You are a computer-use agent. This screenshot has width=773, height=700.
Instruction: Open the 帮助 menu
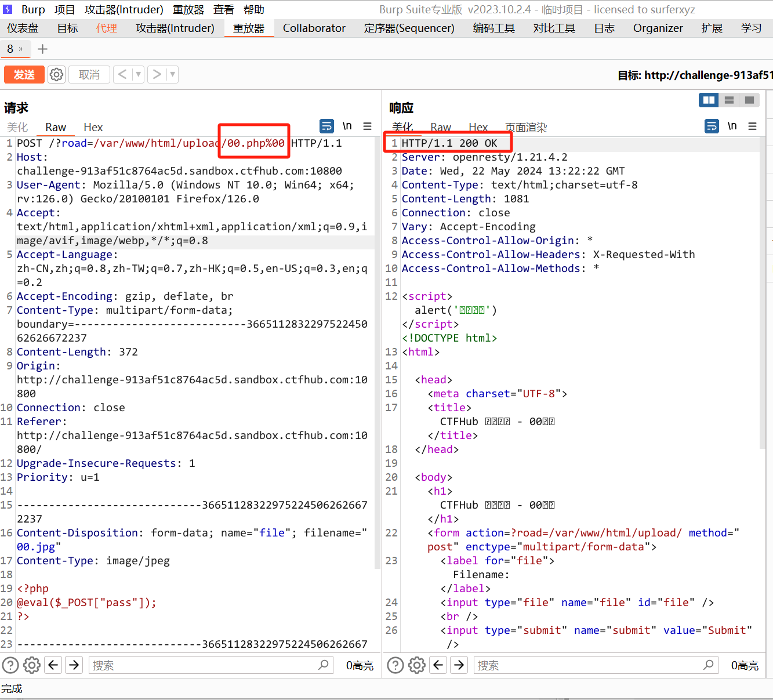254,10
